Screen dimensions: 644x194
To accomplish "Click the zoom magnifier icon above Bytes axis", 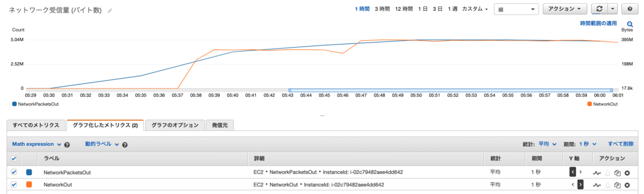I will [x=630, y=24].
